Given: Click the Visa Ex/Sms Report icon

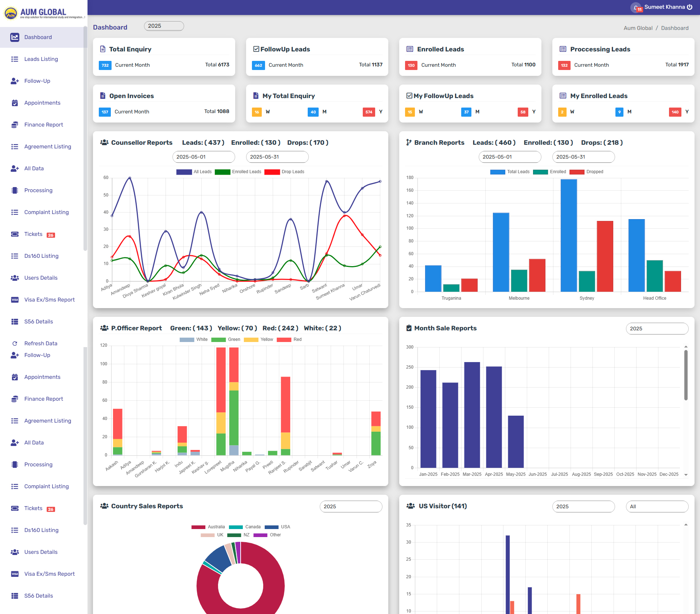Looking at the screenshot, I should 15,300.
